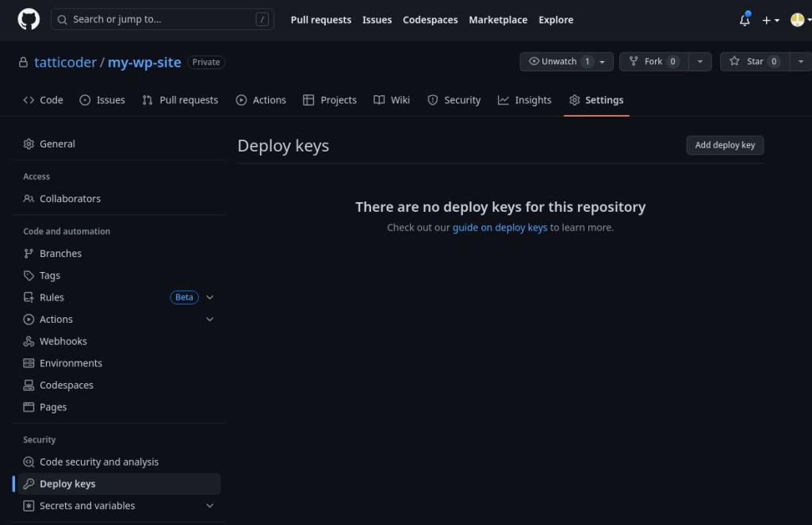Screen dimensions: 812x525
Task: Expand the sidebar Actions chevron
Action: tap(209, 320)
